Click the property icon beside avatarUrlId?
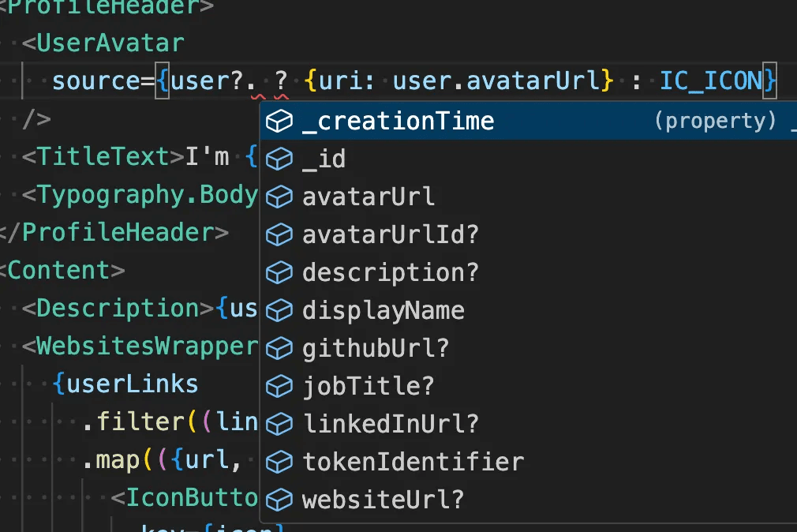The image size is (797, 532). tap(279, 234)
